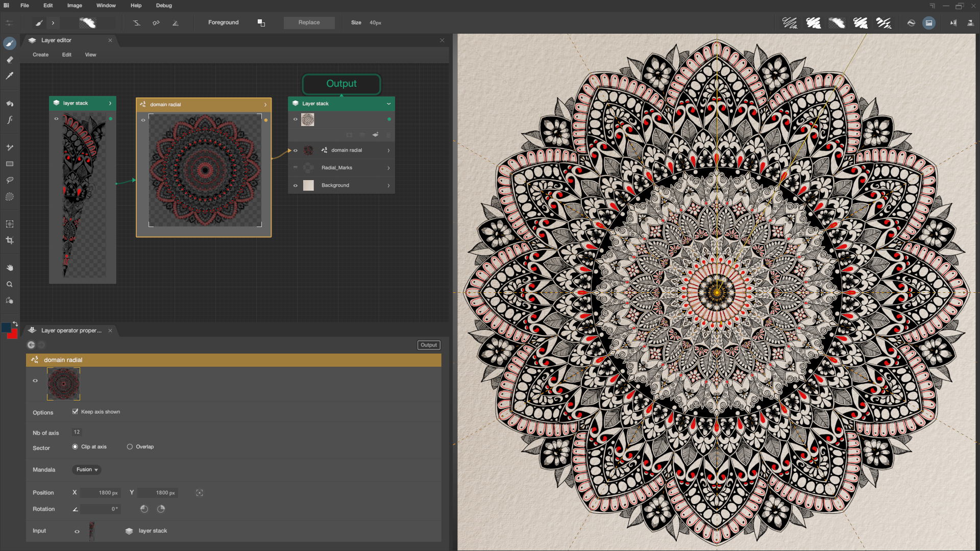Add new layer in Layer stack
This screenshot has height=551, width=980.
(376, 135)
